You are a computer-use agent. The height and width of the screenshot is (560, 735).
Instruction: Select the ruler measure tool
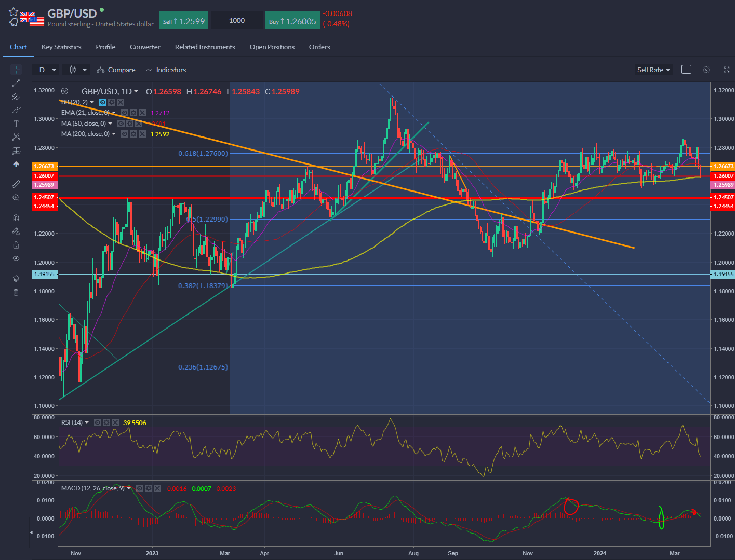tap(16, 184)
